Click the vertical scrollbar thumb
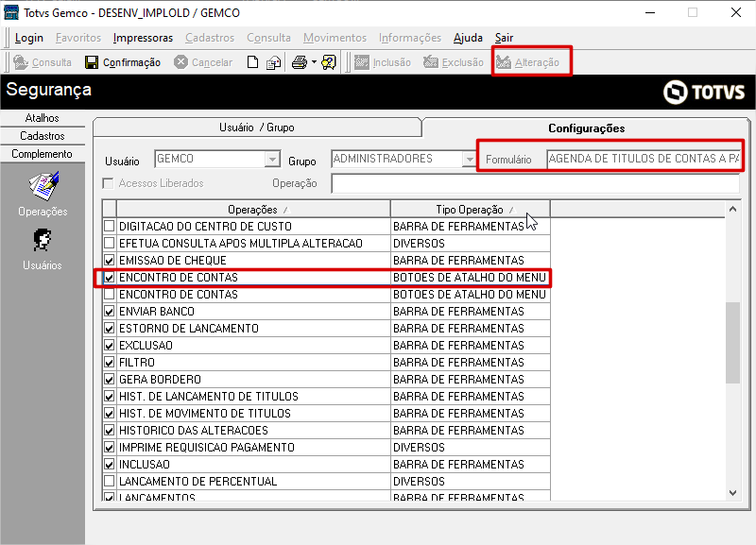The height and width of the screenshot is (545, 756). coord(733,343)
